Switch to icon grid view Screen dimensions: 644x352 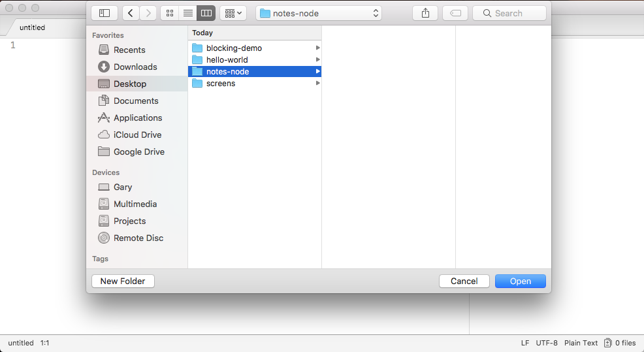[x=170, y=13]
